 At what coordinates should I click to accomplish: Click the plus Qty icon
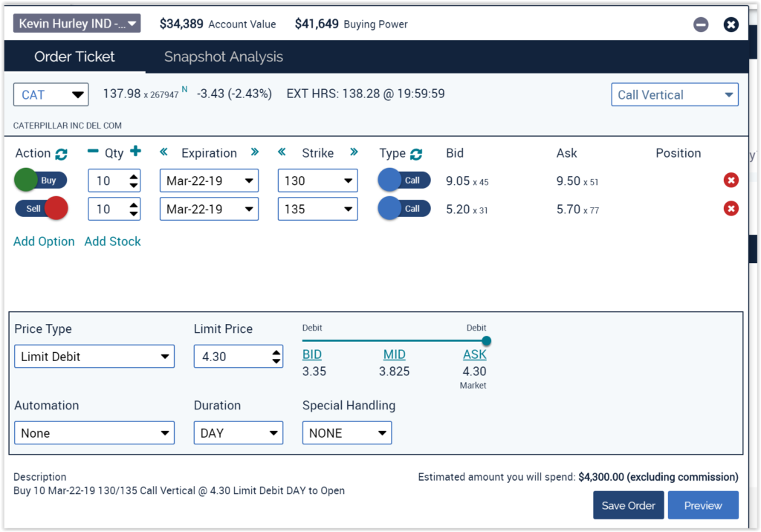(135, 152)
